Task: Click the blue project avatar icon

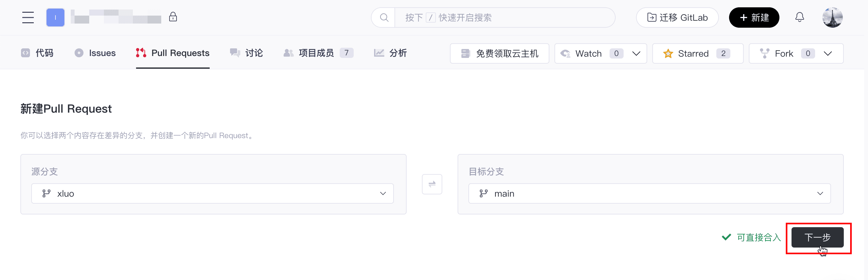Action: click(55, 17)
